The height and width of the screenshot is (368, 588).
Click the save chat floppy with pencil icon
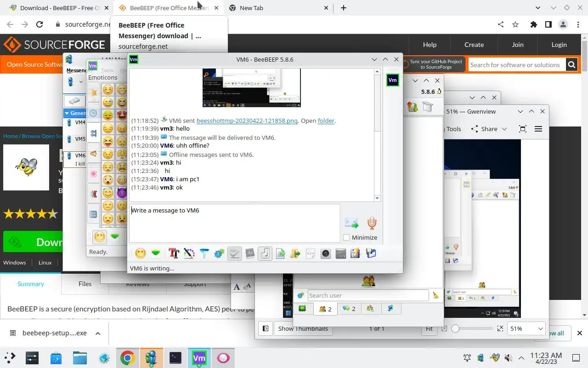[355, 253]
